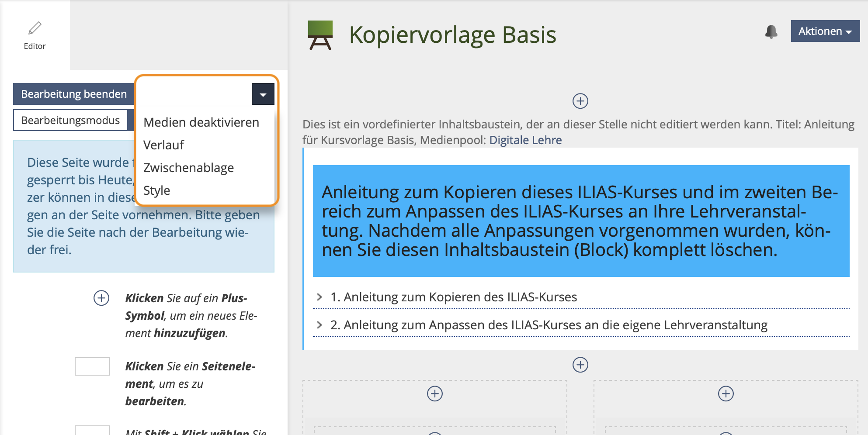Click plus symbol in the help instructions
Screen dimensions: 868x435
101,298
